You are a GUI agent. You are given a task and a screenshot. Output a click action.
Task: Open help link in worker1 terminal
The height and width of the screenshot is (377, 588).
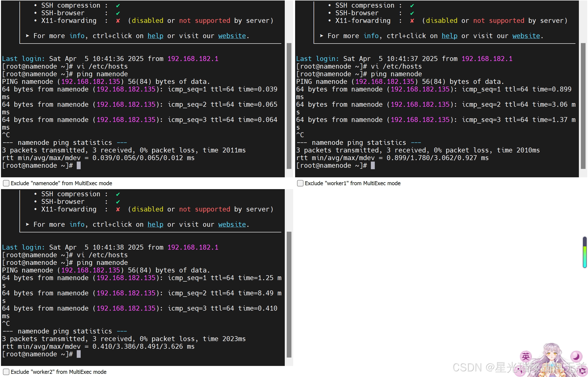tap(449, 36)
